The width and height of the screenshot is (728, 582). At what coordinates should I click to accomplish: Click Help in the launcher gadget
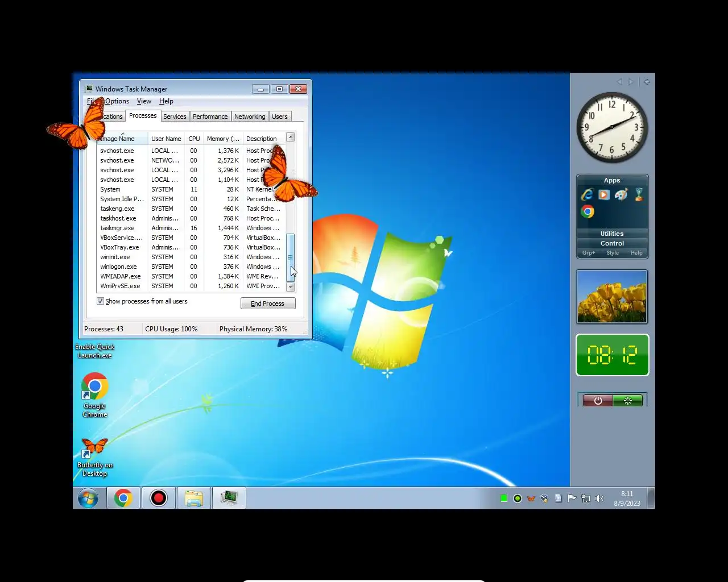pyautogui.click(x=636, y=253)
